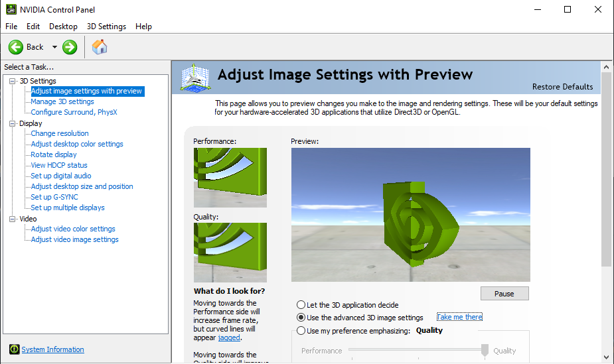
Task: Collapse the Display tree node
Action: [13, 123]
